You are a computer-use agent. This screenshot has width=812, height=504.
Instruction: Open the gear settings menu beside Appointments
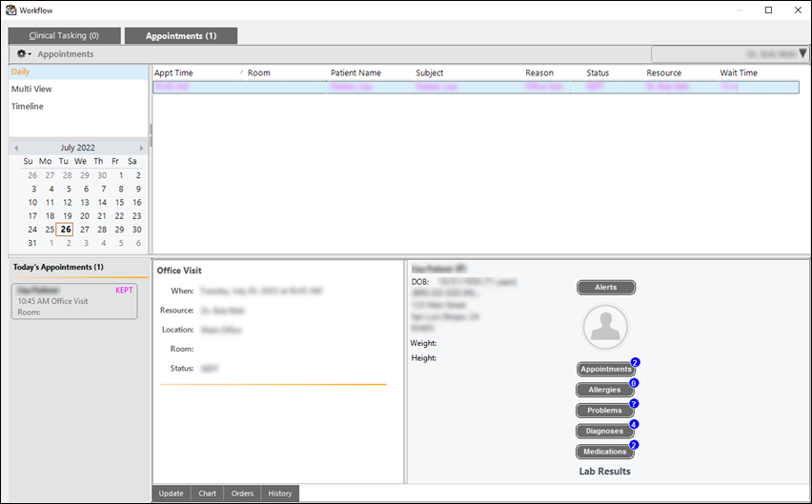[x=24, y=53]
